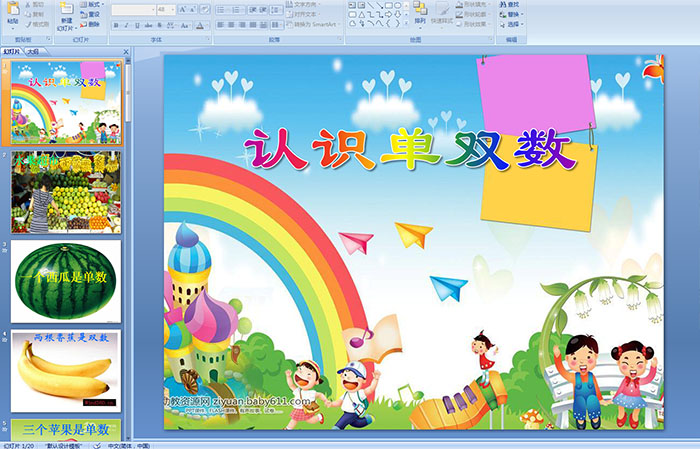Select the Format Painter (格式刷) tool
This screenshot has width=700, height=449.
point(38,24)
